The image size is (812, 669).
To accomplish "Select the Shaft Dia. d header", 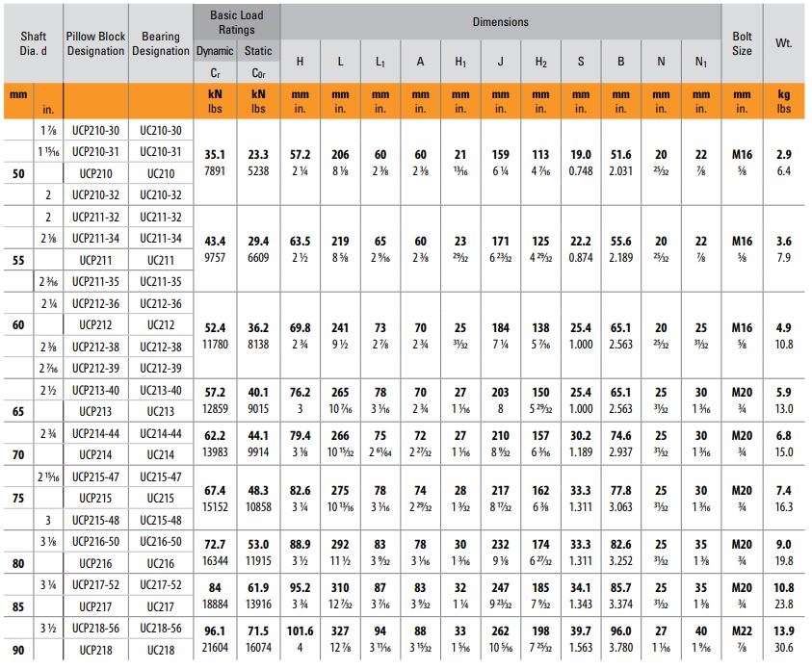I will 33,43.
